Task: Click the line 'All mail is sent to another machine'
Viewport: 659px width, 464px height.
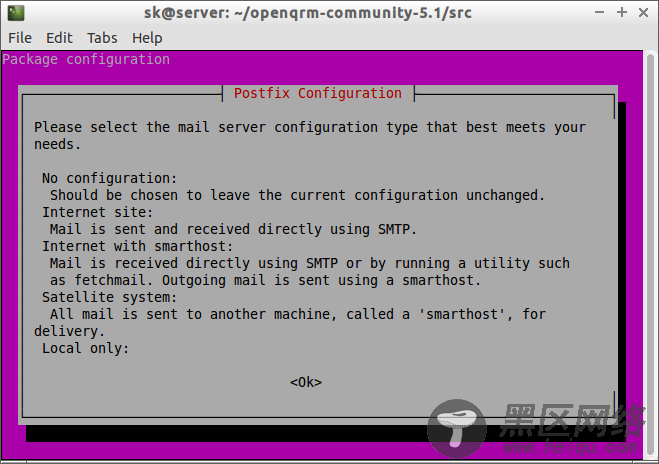Action: coord(298,314)
